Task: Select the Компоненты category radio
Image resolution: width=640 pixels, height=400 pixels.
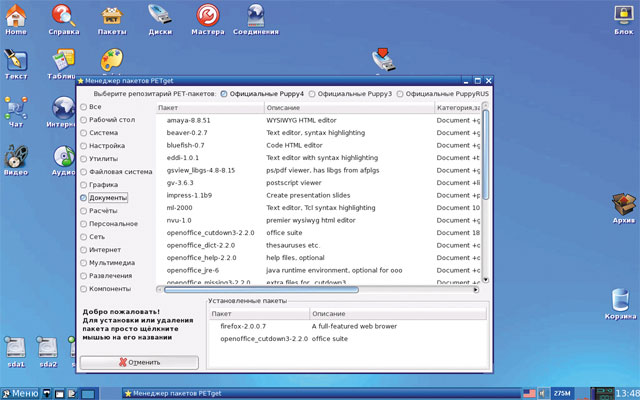Action: (84, 289)
